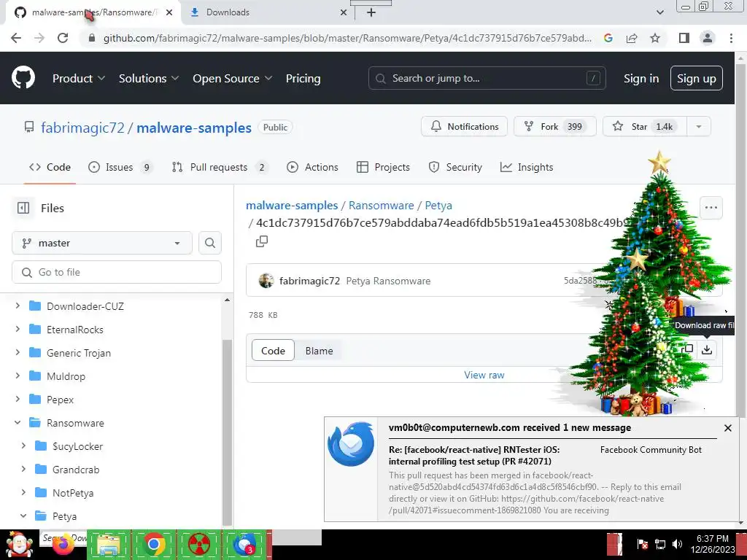
Task: Open the Product dropdown menu
Action: click(x=79, y=79)
